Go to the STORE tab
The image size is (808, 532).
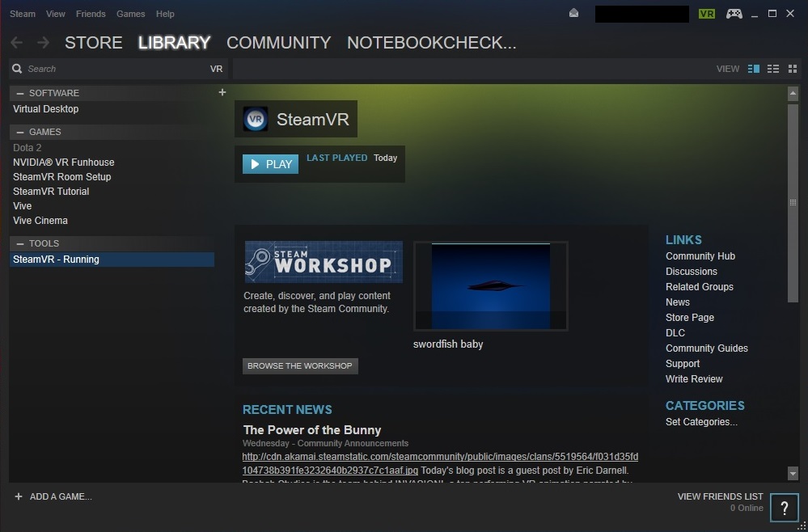click(x=94, y=42)
